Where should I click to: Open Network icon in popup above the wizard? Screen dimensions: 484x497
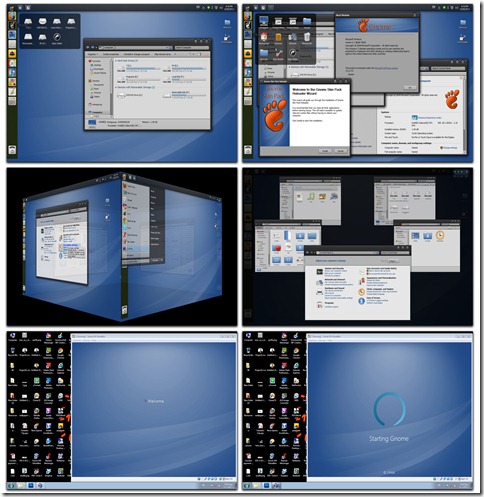tap(292, 37)
